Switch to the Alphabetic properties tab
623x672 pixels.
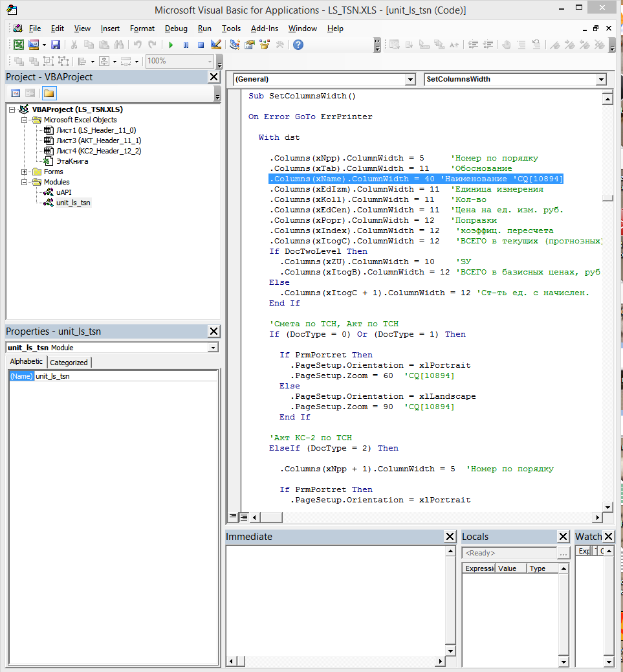coord(27,361)
